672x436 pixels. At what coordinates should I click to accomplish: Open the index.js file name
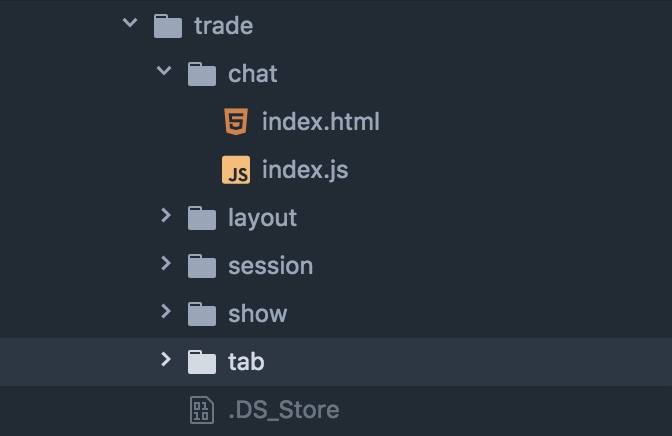click(x=305, y=170)
